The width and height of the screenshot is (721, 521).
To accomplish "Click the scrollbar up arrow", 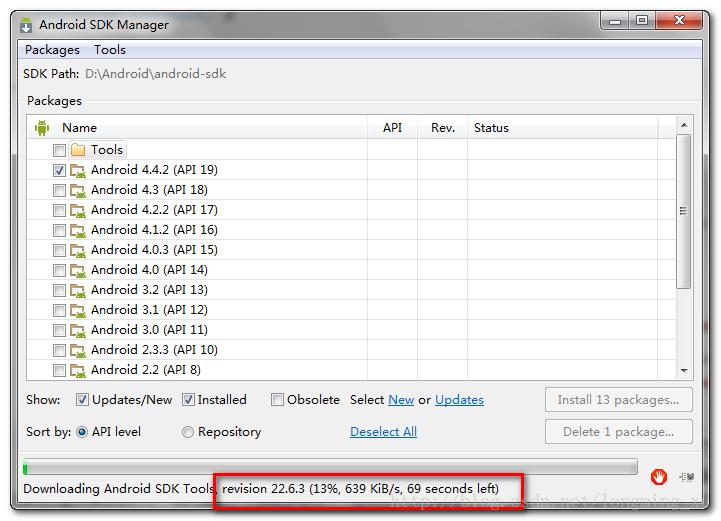I will click(684, 125).
